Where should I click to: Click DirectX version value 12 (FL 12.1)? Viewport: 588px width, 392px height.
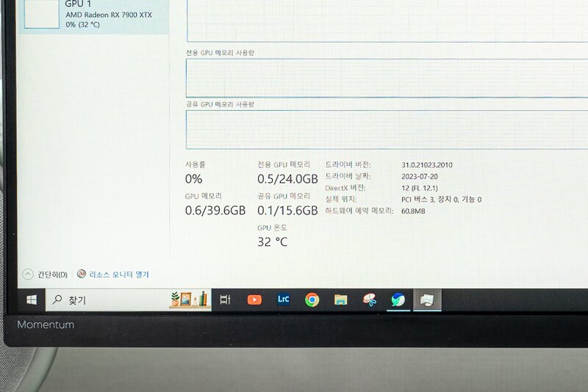click(x=420, y=188)
